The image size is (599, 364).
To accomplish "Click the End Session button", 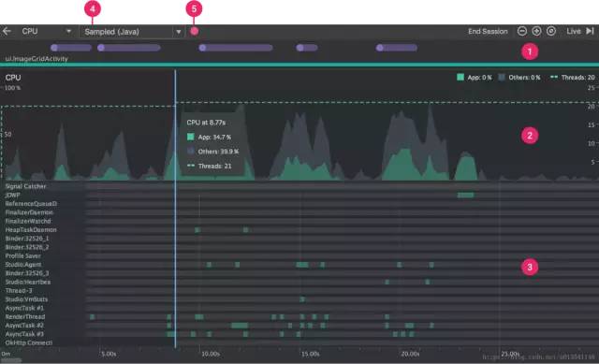I will pos(488,31).
